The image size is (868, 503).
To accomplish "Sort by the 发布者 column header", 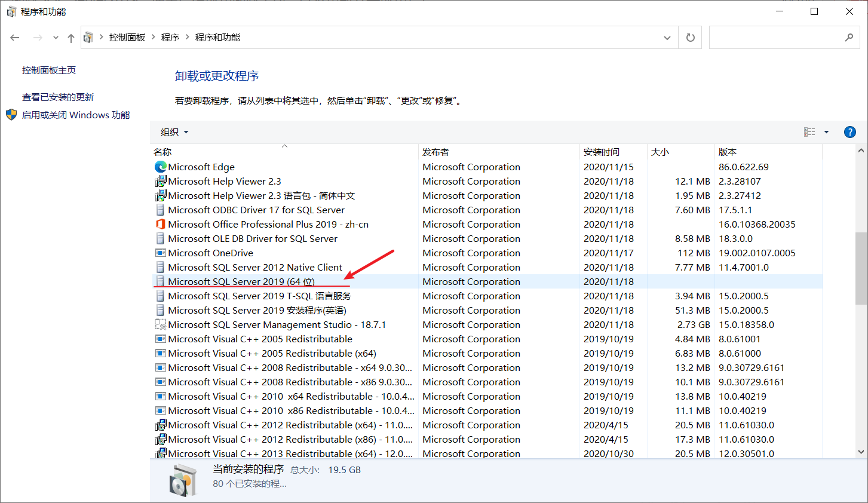I will tap(499, 152).
